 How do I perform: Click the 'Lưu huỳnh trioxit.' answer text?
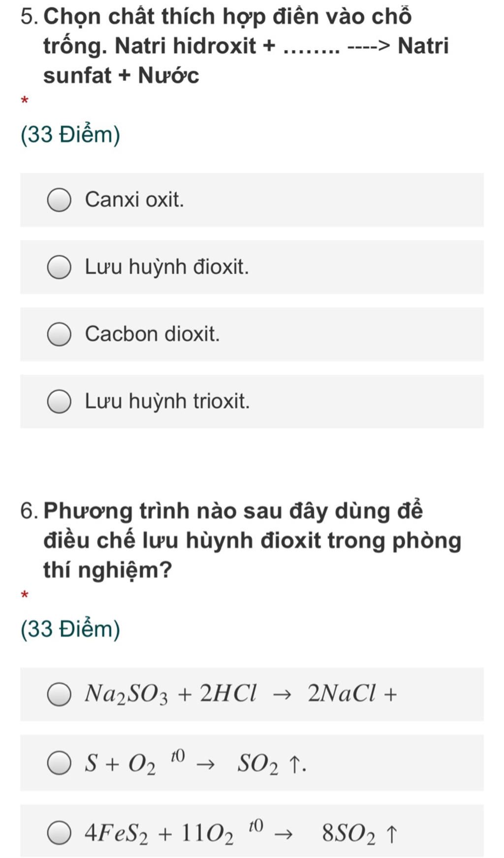pyautogui.click(x=167, y=401)
